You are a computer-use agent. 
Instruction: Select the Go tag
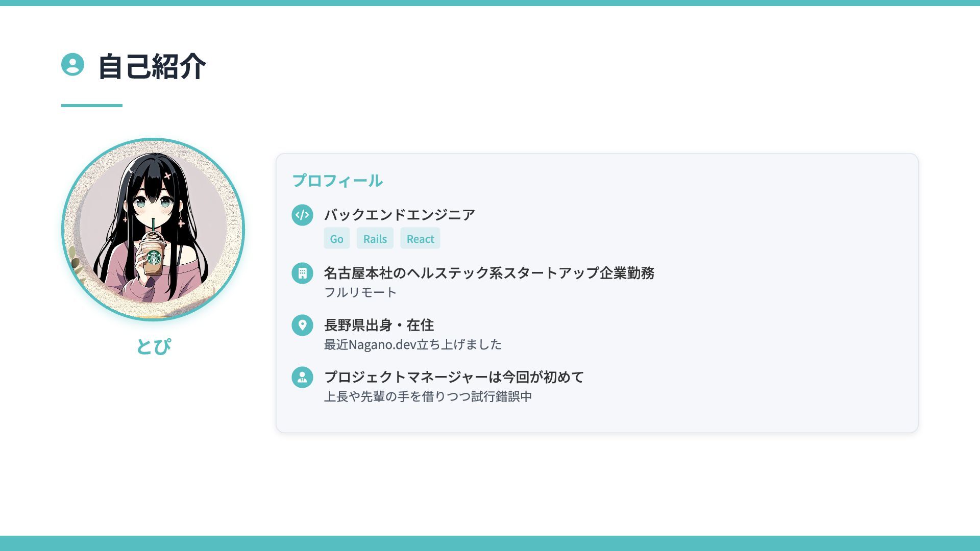click(337, 238)
